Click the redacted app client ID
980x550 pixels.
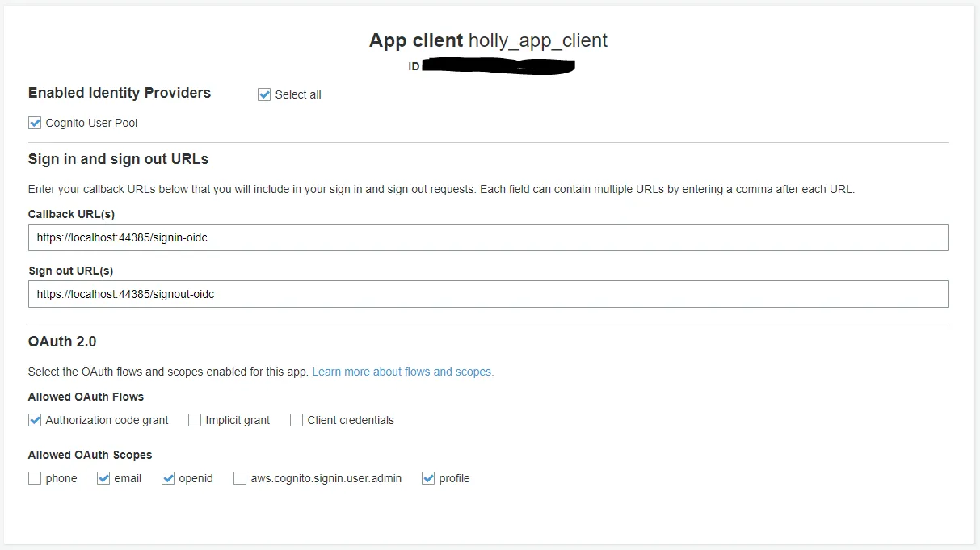pyautogui.click(x=498, y=66)
